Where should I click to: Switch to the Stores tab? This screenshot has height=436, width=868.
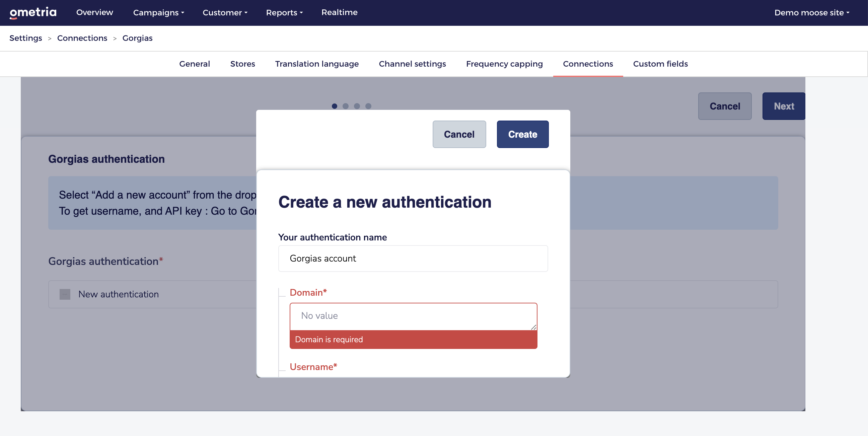click(x=242, y=64)
